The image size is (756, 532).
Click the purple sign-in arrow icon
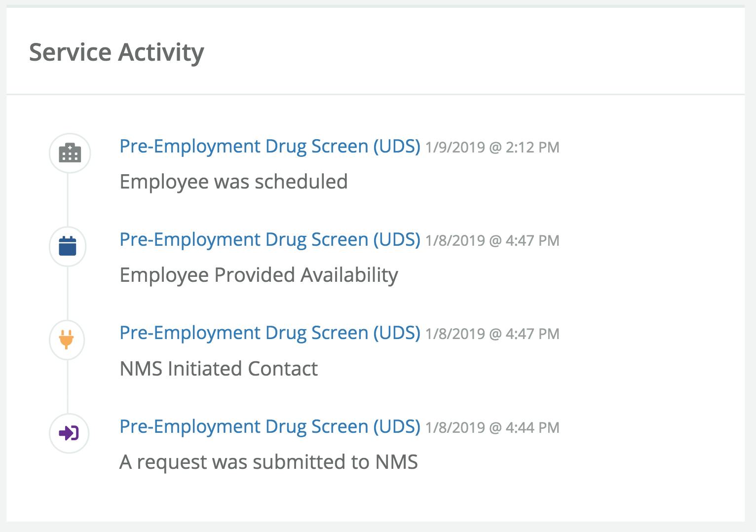(69, 433)
